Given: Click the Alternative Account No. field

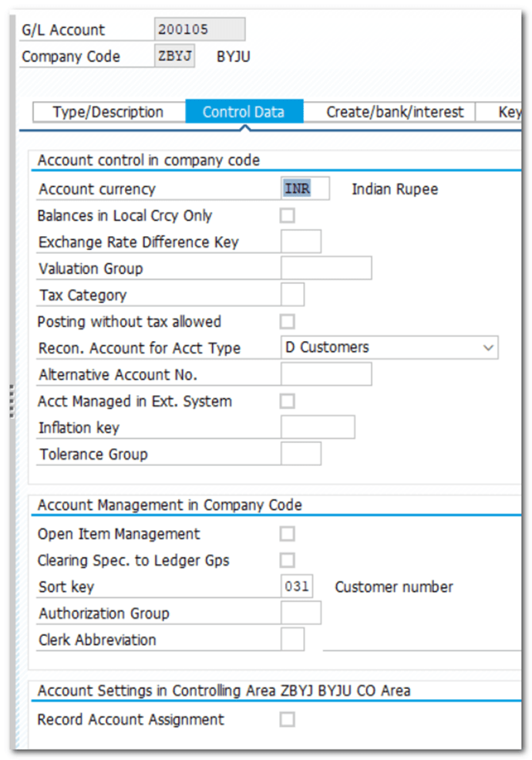Looking at the screenshot, I should tap(326, 375).
